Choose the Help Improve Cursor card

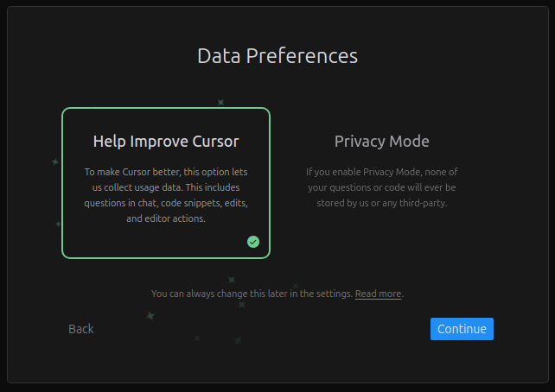click(x=166, y=182)
